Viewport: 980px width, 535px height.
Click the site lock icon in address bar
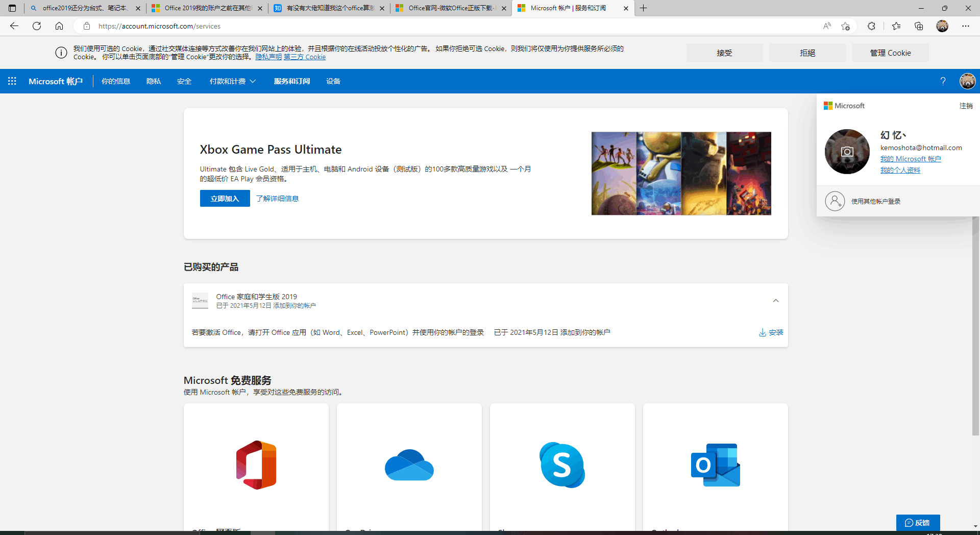[87, 26]
